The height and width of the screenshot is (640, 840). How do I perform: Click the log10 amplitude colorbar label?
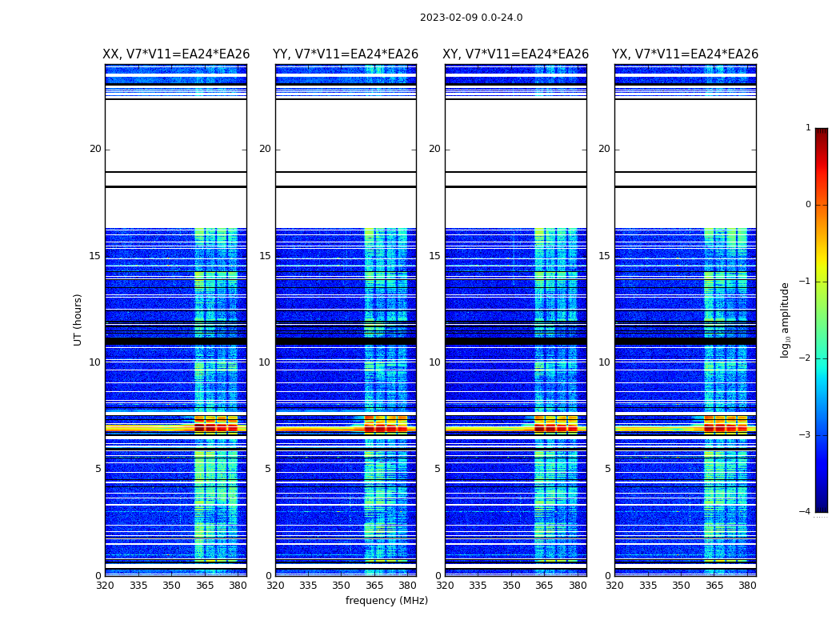tap(786, 319)
